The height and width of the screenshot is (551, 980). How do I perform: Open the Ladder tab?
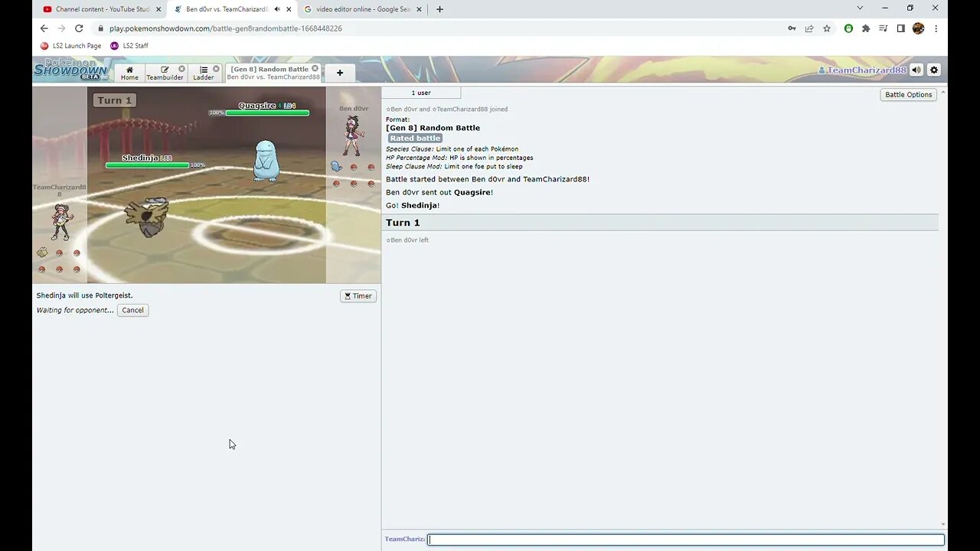(x=204, y=73)
